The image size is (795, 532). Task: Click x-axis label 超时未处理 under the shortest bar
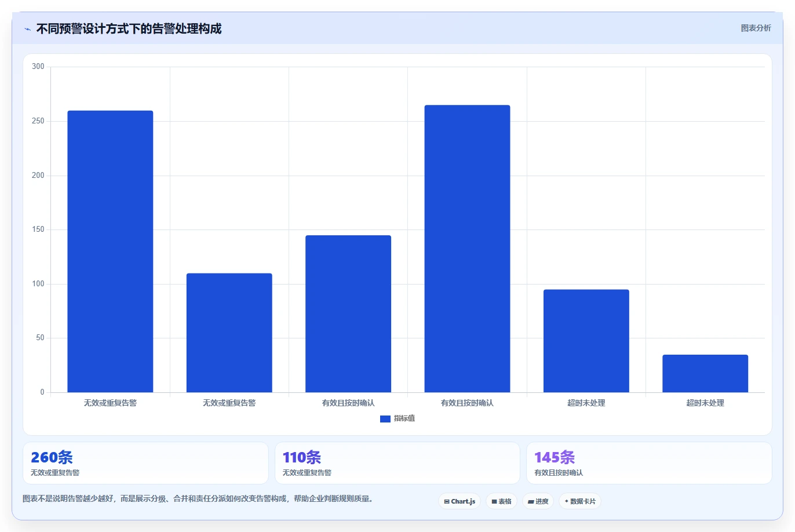705,403
